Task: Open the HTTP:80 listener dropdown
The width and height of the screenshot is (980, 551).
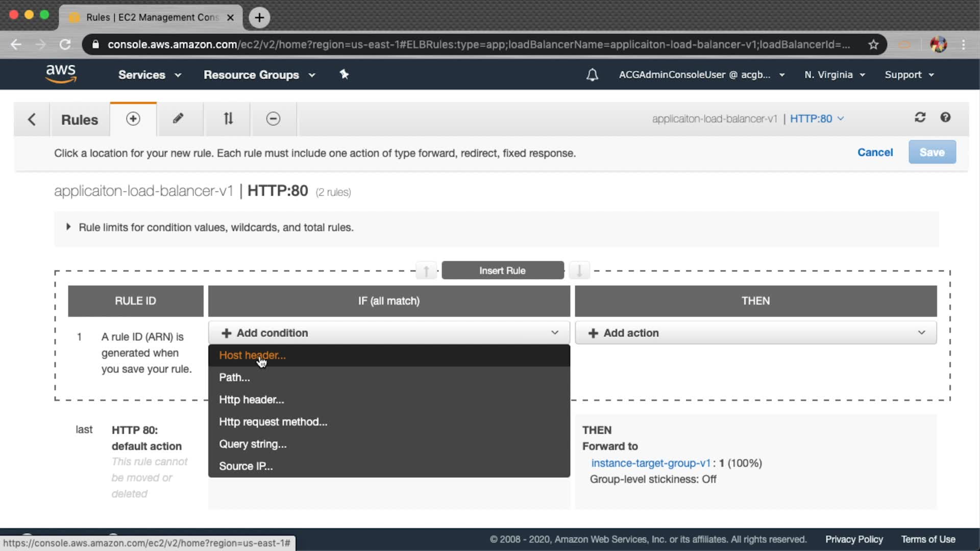Action: tap(817, 119)
